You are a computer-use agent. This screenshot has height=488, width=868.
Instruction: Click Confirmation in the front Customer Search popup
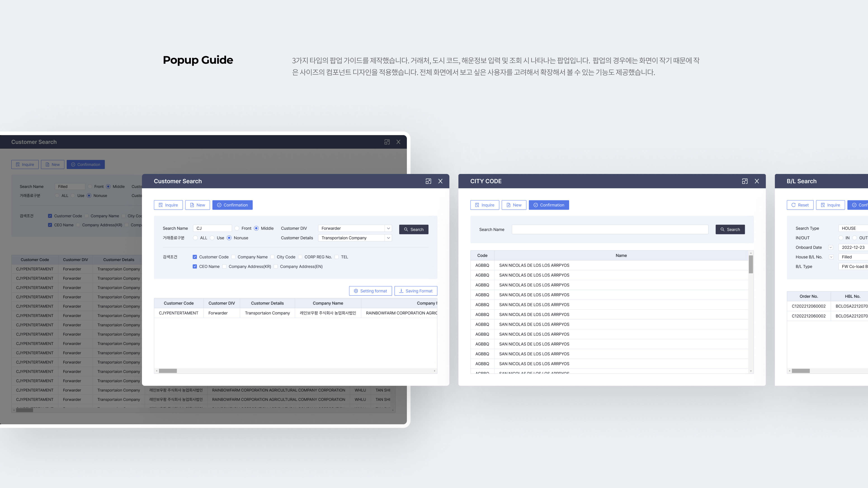pos(233,205)
